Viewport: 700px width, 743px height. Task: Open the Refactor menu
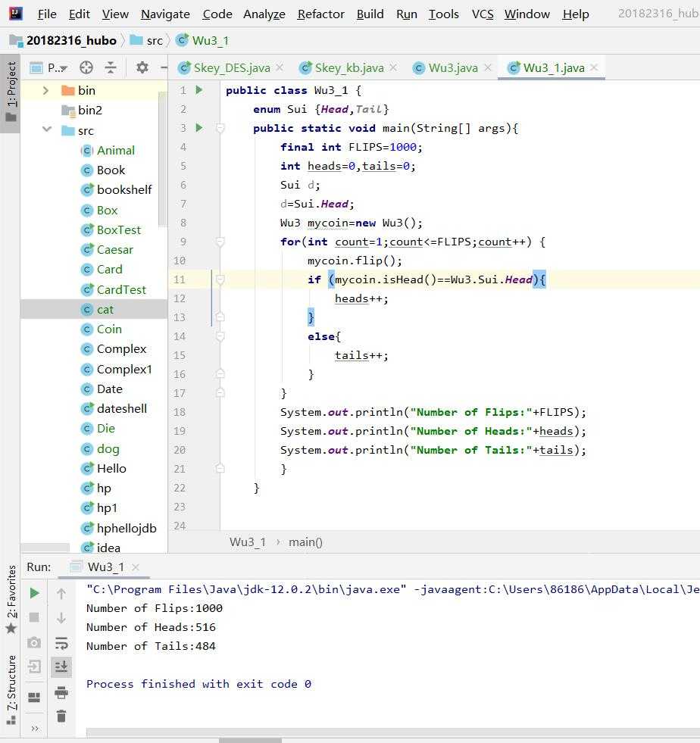pos(321,14)
